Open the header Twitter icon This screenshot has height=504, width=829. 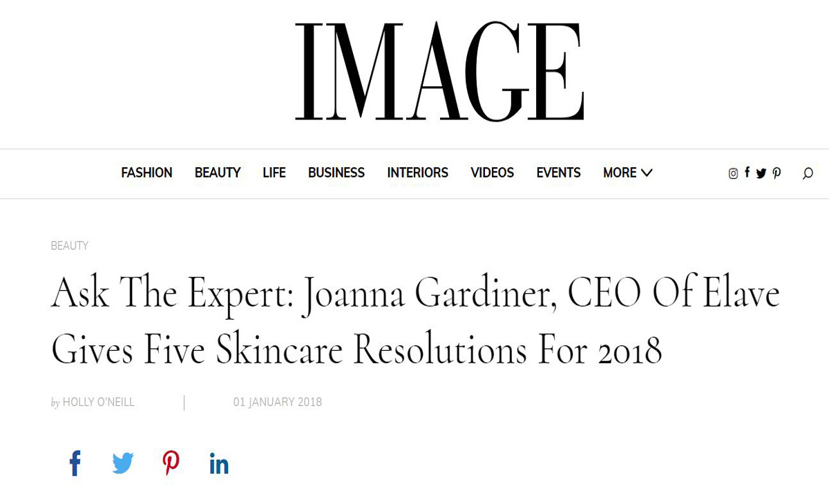coord(761,173)
